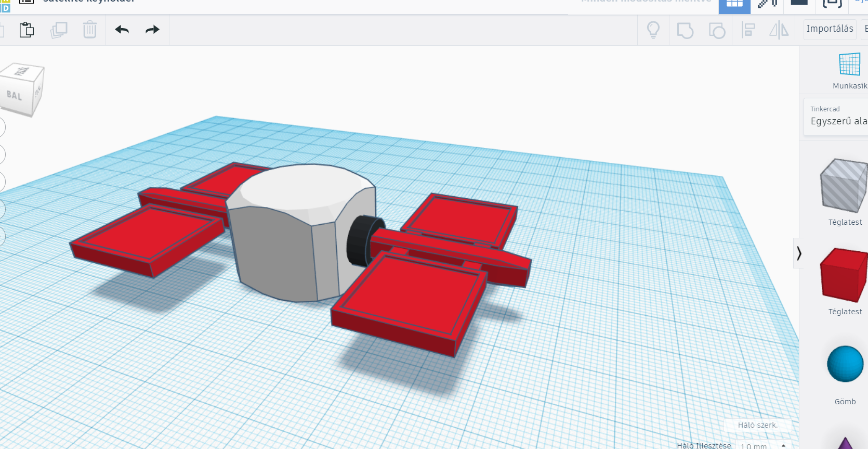Viewport: 868px width, 449px height.
Task: Click the Show all lightbulb icon
Action: 653,30
